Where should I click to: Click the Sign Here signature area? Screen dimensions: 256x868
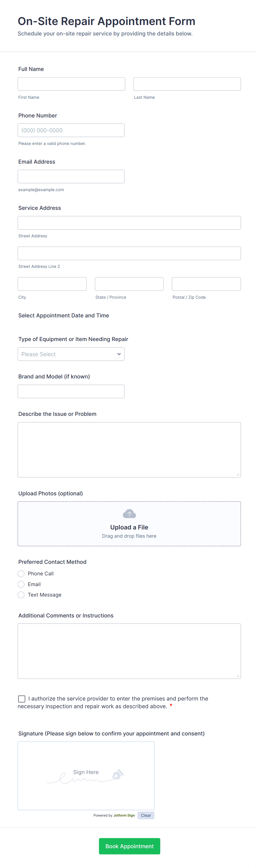point(86,775)
